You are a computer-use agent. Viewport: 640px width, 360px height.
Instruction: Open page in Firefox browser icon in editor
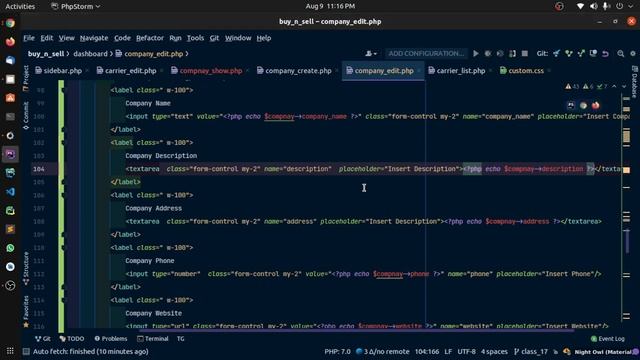coord(596,105)
